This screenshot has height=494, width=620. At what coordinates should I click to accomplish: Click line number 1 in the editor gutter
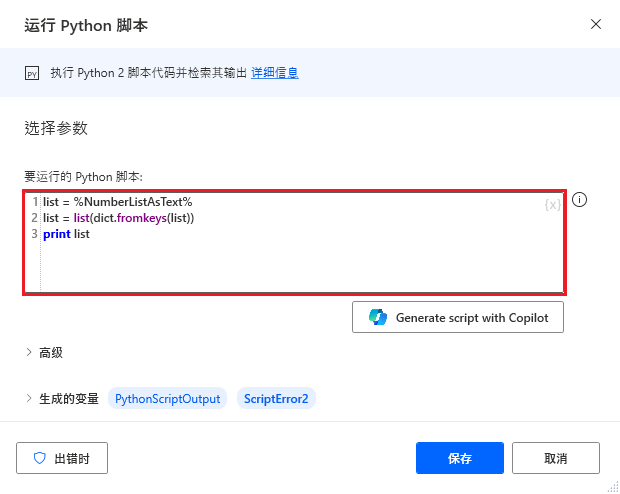[35, 202]
